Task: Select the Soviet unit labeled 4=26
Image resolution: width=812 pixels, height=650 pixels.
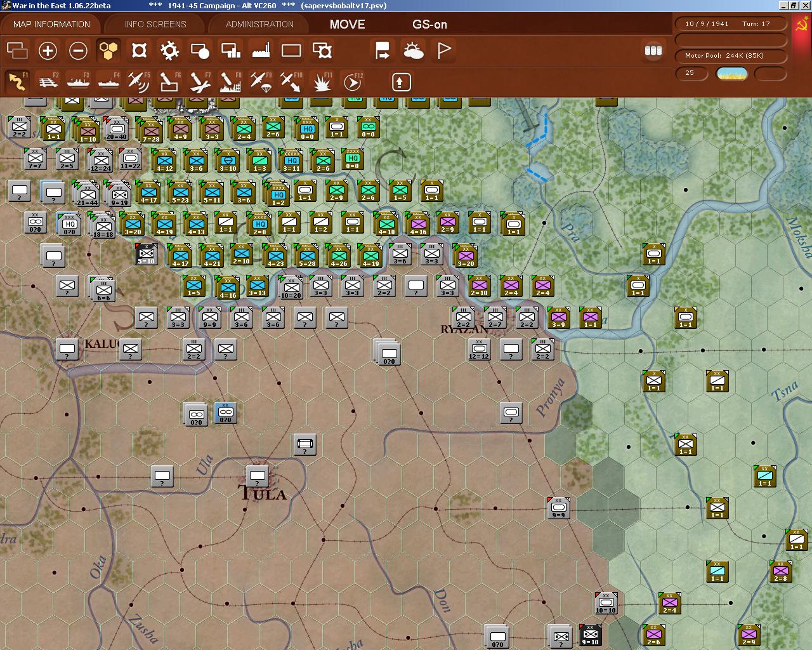Action: (339, 255)
